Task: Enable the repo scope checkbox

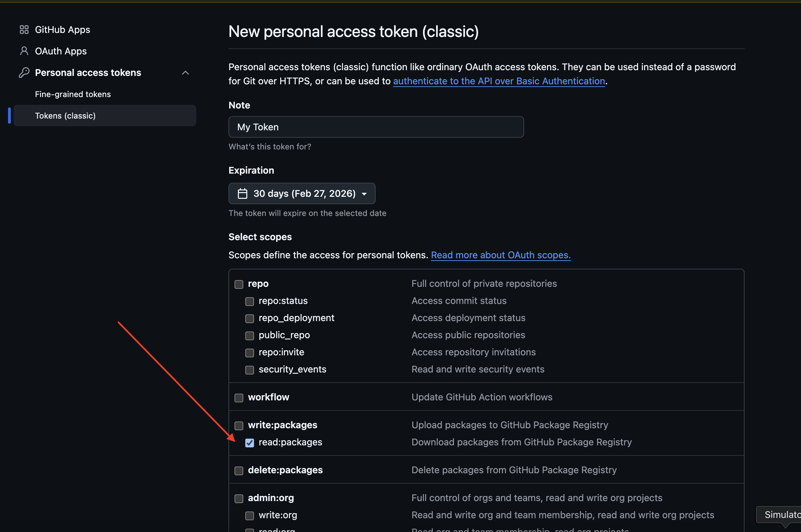Action: 239,284
